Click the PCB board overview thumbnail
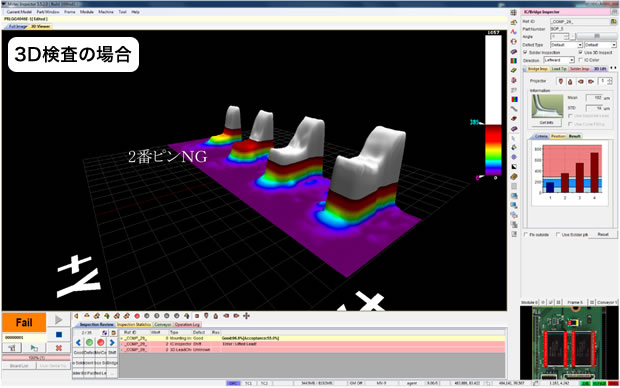Image resolution: width=620 pixels, height=388 pixels. pos(569,343)
